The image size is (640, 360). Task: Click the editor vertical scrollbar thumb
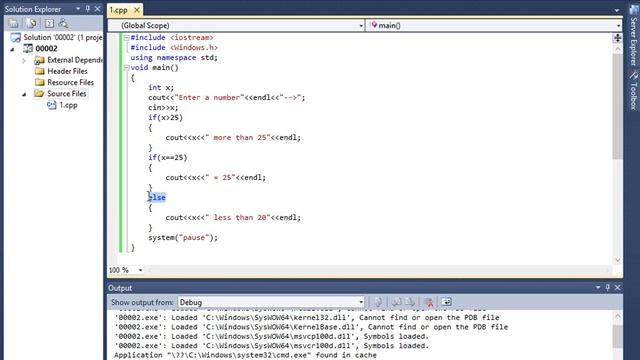[618, 106]
